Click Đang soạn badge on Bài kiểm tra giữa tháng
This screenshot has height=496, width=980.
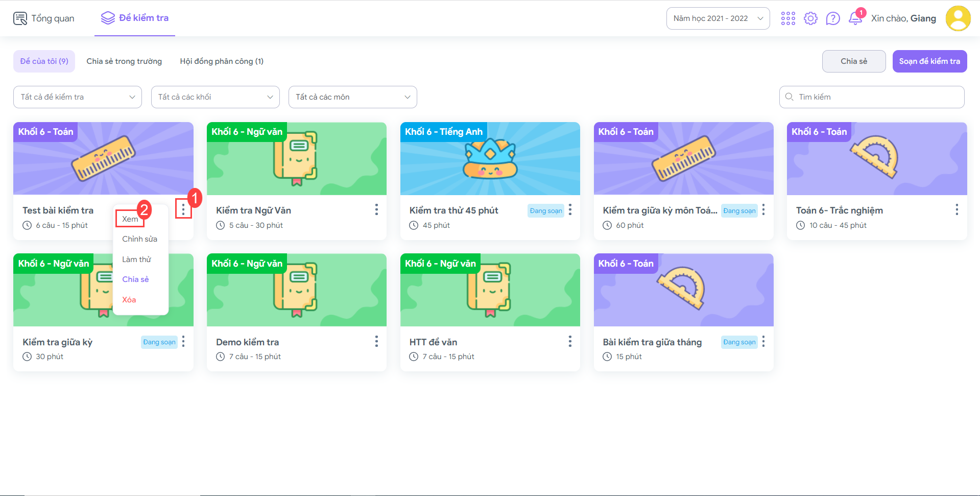[739, 342]
